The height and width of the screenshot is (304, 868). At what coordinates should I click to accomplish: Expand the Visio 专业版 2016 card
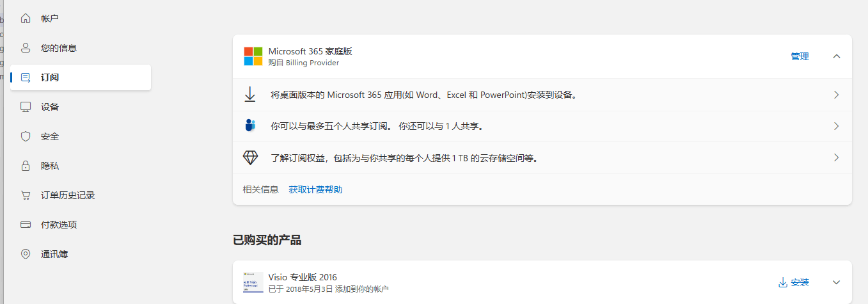837,282
